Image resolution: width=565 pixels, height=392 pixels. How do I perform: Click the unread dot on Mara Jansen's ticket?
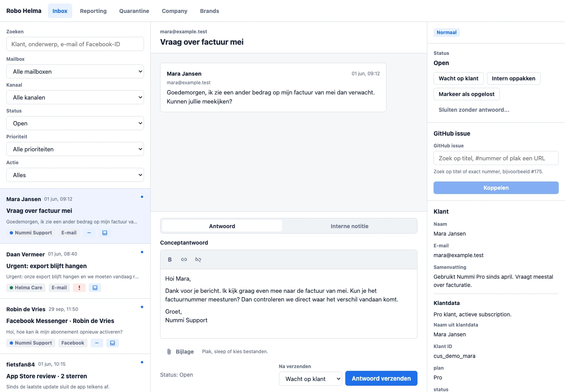click(x=142, y=197)
